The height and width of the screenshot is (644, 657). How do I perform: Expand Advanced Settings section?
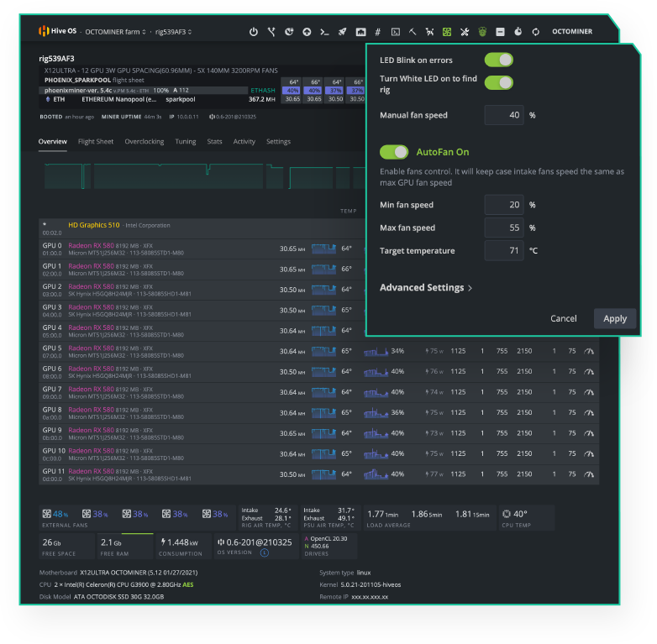tap(426, 288)
